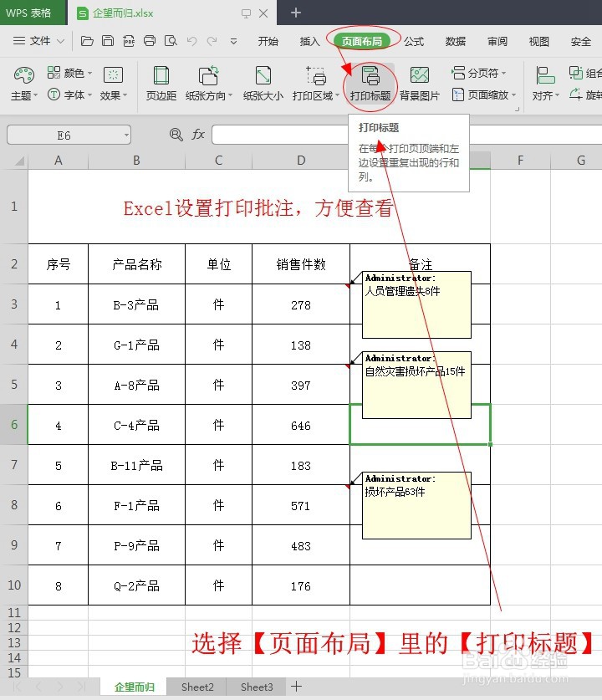Click the Save disk icon

[108, 41]
